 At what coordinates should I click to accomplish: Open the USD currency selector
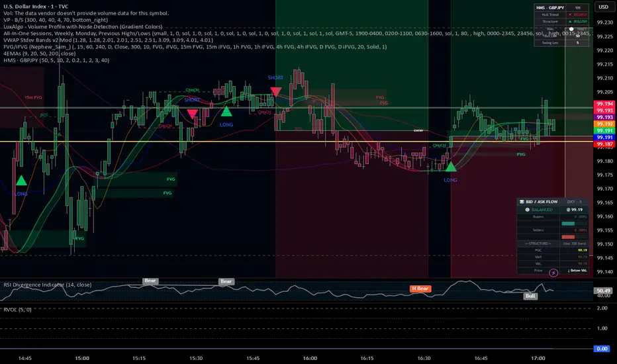click(x=604, y=7)
